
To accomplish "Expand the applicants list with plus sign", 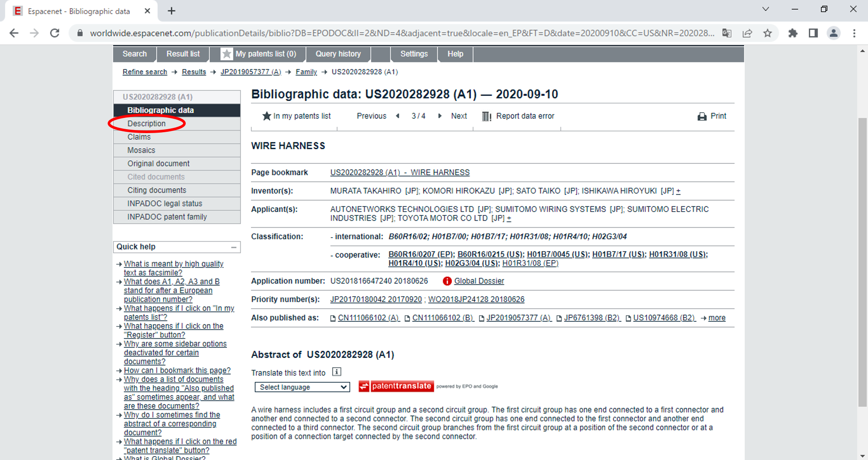I will point(509,218).
